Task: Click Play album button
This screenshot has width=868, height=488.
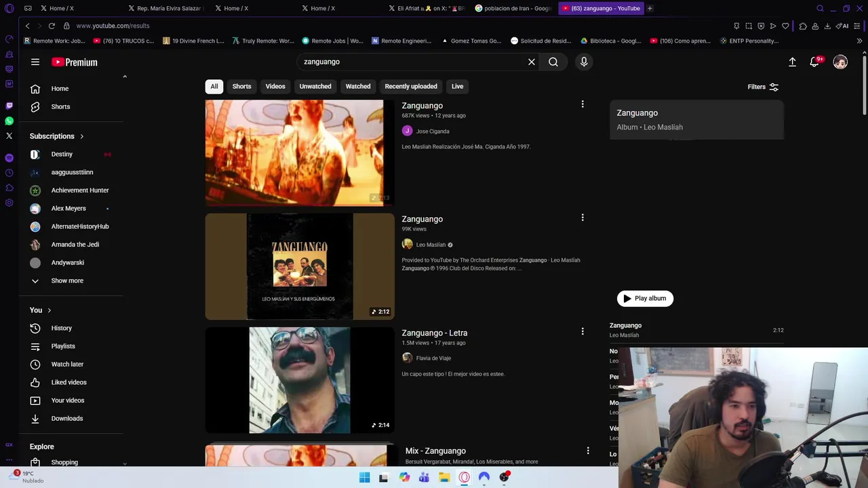Action: [645, 298]
